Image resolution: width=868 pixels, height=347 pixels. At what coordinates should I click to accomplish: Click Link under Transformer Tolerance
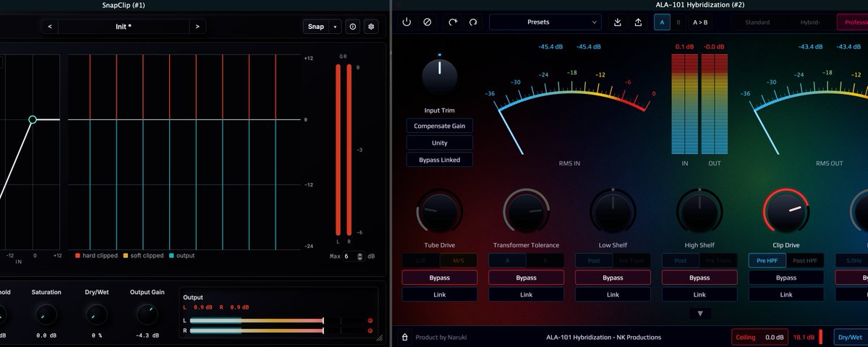tap(526, 295)
